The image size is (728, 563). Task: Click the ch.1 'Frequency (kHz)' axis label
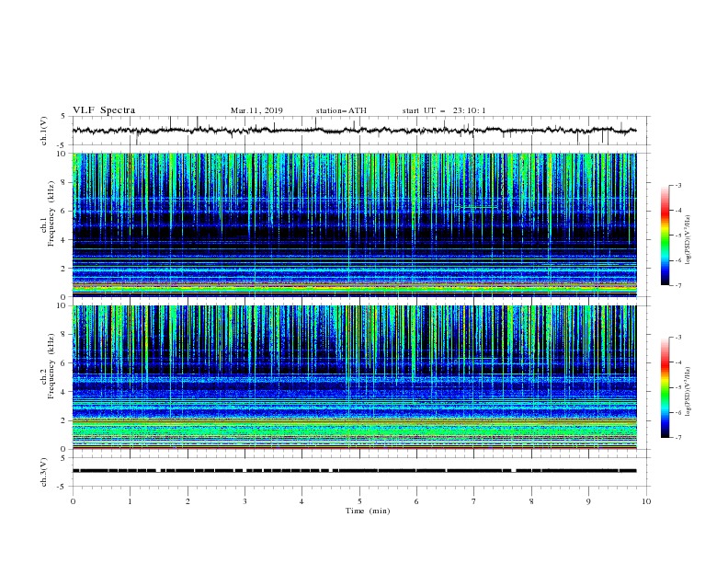pos(51,212)
